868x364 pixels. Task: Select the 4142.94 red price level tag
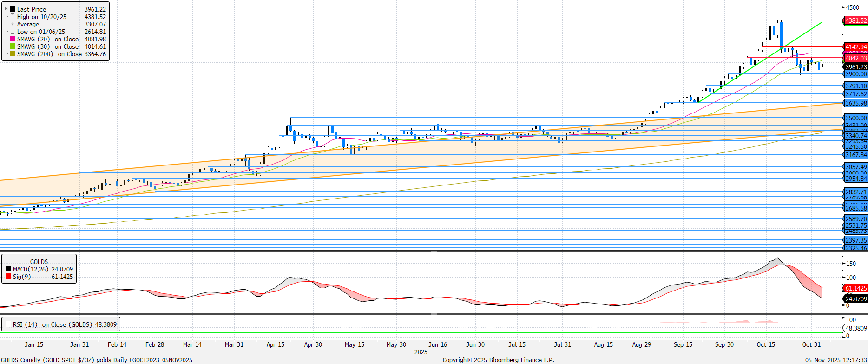[x=855, y=47]
